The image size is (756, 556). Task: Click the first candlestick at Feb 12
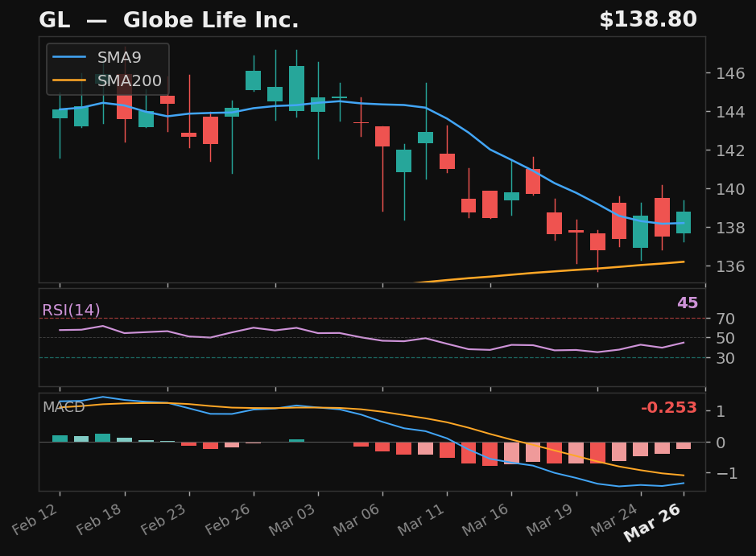coord(60,113)
